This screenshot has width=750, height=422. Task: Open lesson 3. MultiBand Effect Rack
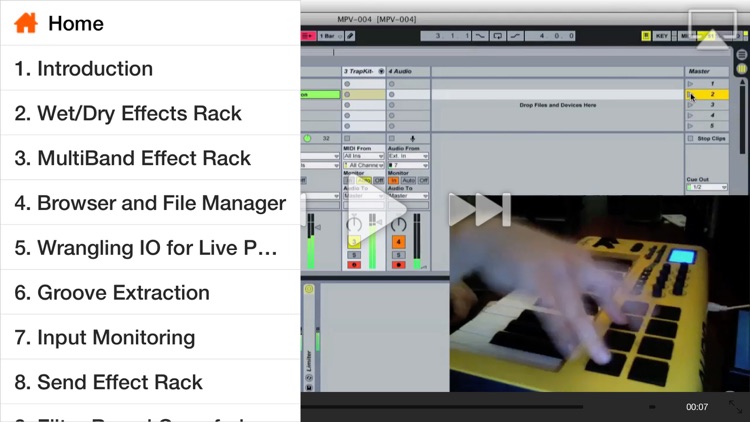[x=150, y=158]
